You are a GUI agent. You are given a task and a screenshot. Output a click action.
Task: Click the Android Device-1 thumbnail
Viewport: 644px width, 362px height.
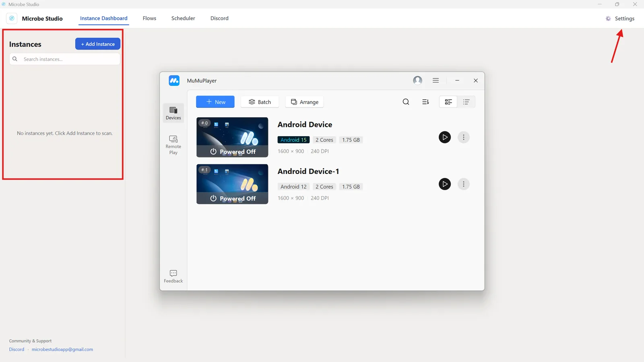[232, 184]
